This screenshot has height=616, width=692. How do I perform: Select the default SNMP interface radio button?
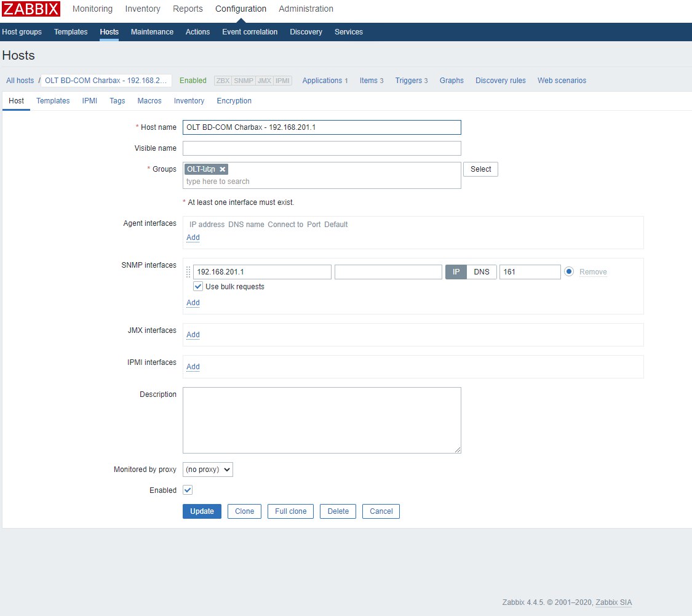pos(569,271)
